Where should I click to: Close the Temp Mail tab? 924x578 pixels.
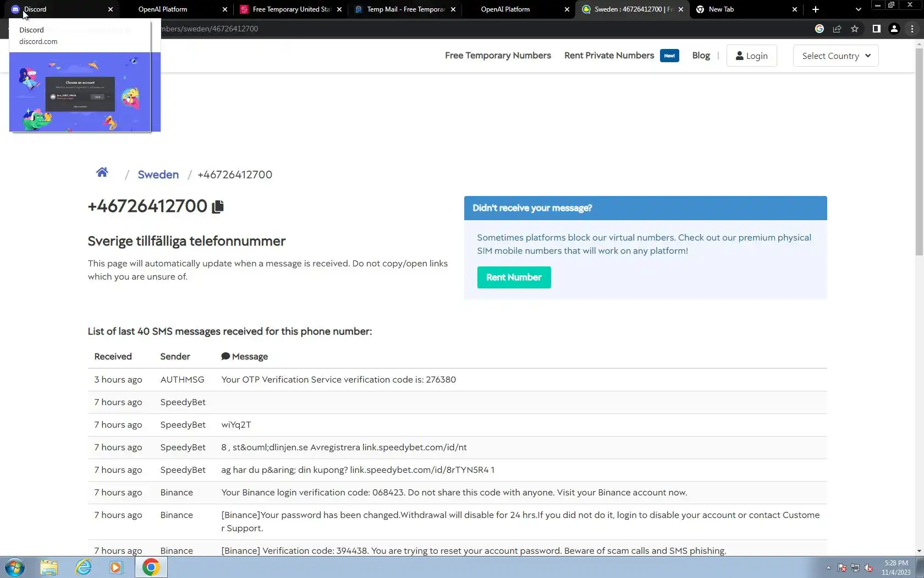coord(453,9)
